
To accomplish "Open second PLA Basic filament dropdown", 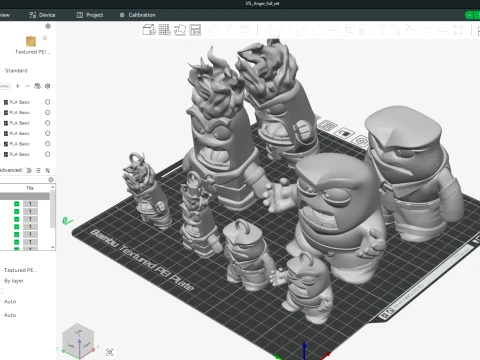I will [19, 112].
